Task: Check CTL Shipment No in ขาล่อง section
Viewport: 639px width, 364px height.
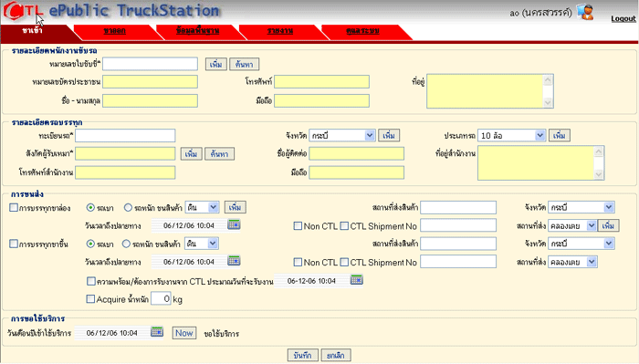Action: click(x=344, y=226)
